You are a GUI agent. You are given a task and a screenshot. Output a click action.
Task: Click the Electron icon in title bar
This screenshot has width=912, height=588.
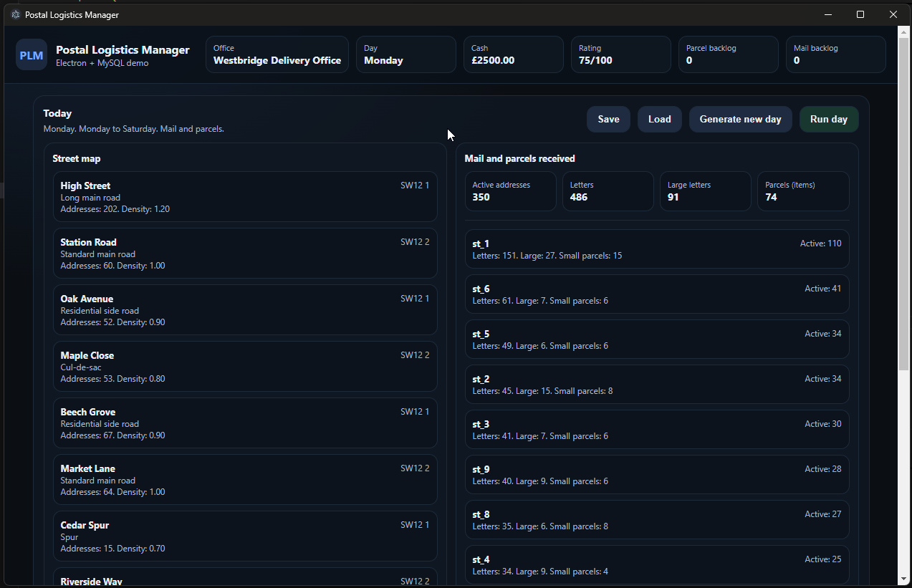16,14
